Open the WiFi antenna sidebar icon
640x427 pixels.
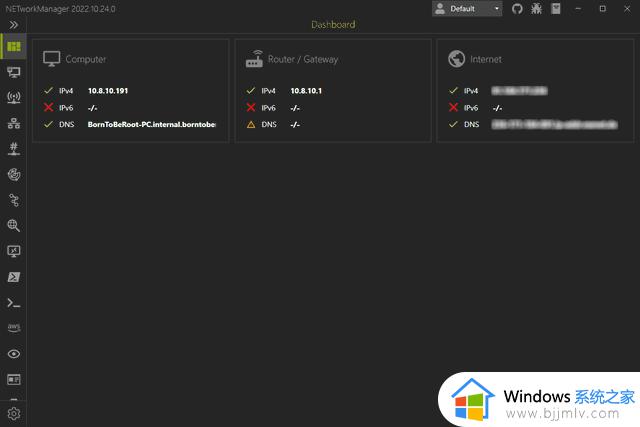pyautogui.click(x=13, y=98)
